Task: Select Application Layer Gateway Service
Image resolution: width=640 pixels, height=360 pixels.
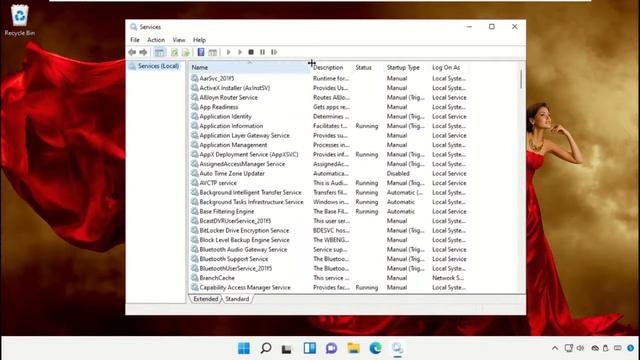Action: (244, 136)
